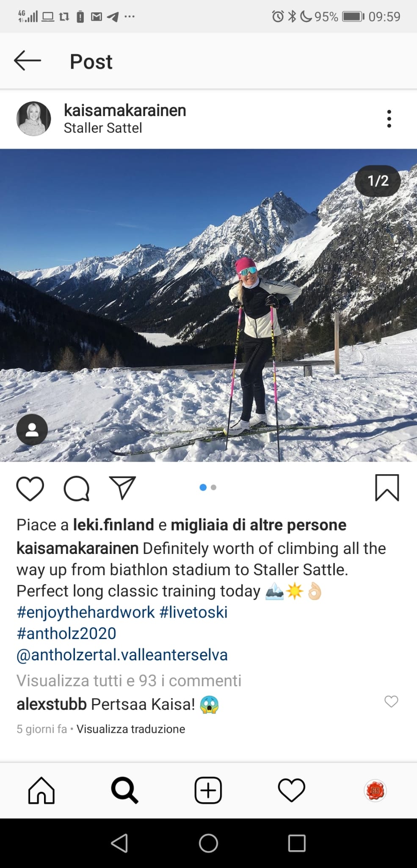Tap Android back navigation button
Screen dimensions: 417x868
tap(119, 843)
